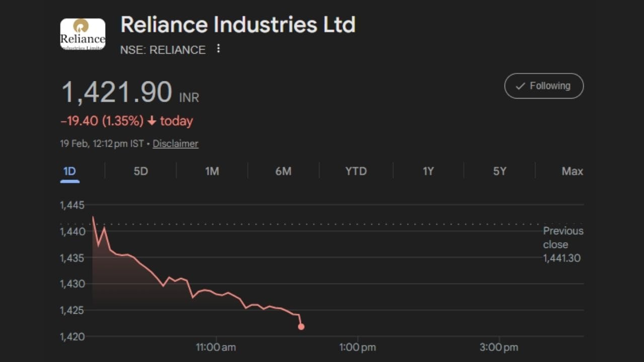The image size is (644, 362).
Task: Open the three-dot options menu
Action: pos(218,48)
